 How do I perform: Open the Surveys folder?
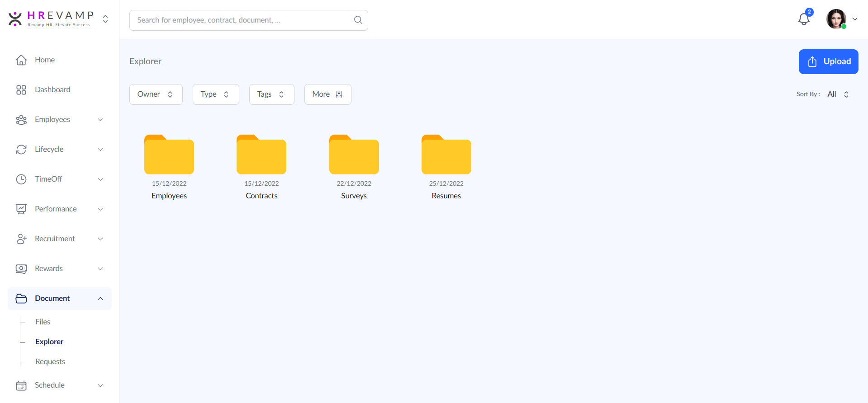(x=354, y=155)
